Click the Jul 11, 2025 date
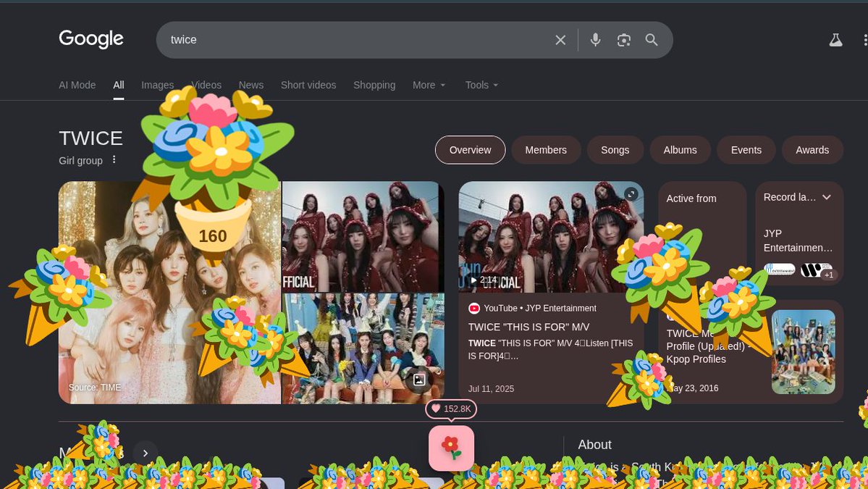Screen dimensions: 868x489 [x=491, y=389]
